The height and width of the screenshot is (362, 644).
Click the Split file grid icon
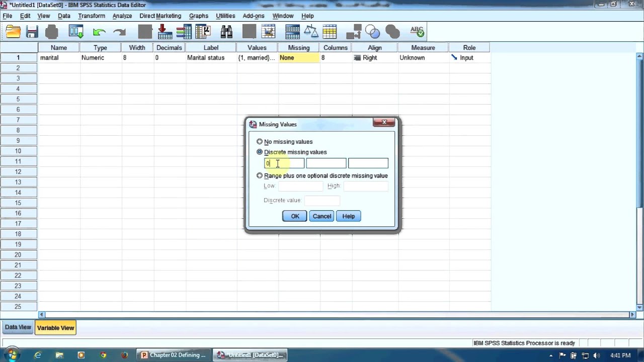tap(292, 32)
